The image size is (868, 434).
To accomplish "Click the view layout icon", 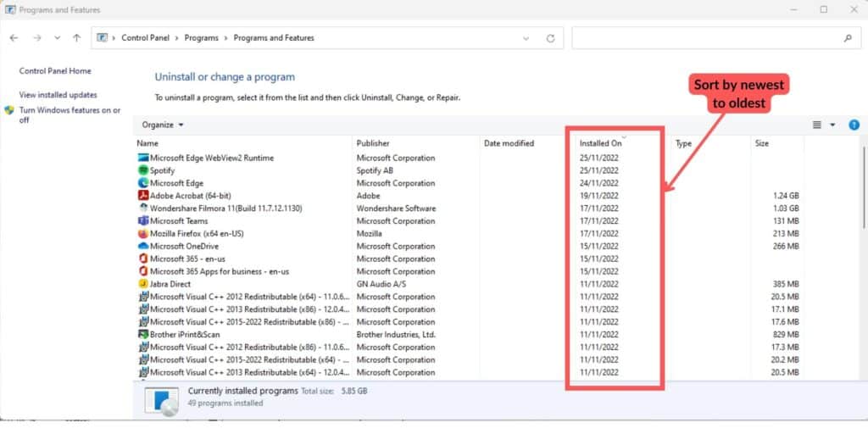I will point(816,125).
